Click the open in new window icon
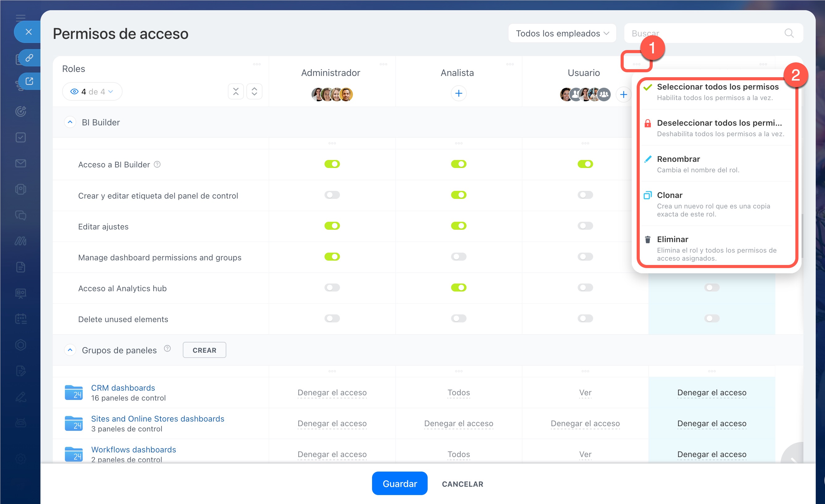Image resolution: width=825 pixels, height=504 pixels. click(29, 81)
